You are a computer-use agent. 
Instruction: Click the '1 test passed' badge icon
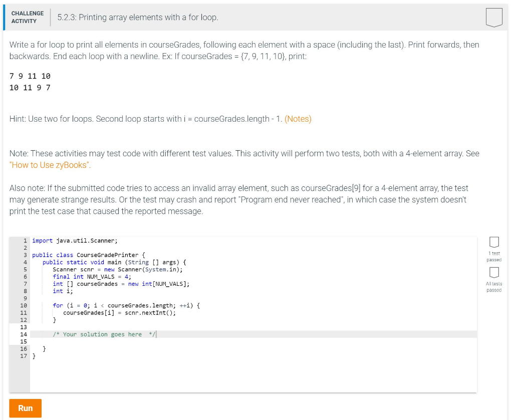click(493, 242)
